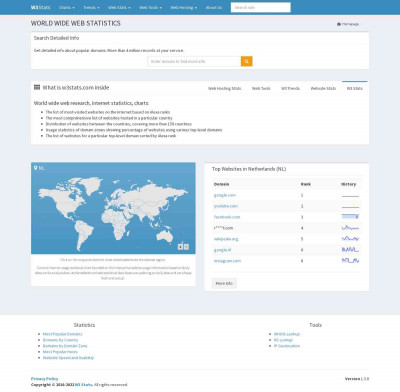Select the W3 Stats tab
The image size is (400, 392).
tap(354, 88)
